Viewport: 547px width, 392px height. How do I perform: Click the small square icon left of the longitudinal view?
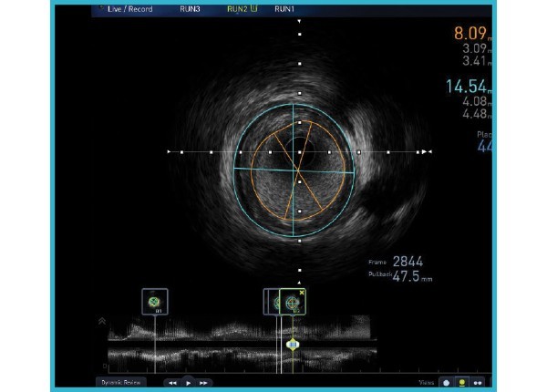tap(105, 366)
